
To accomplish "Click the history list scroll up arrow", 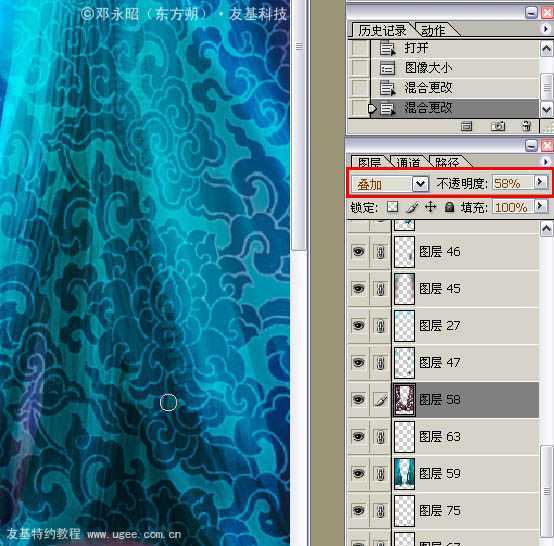I will point(546,48).
